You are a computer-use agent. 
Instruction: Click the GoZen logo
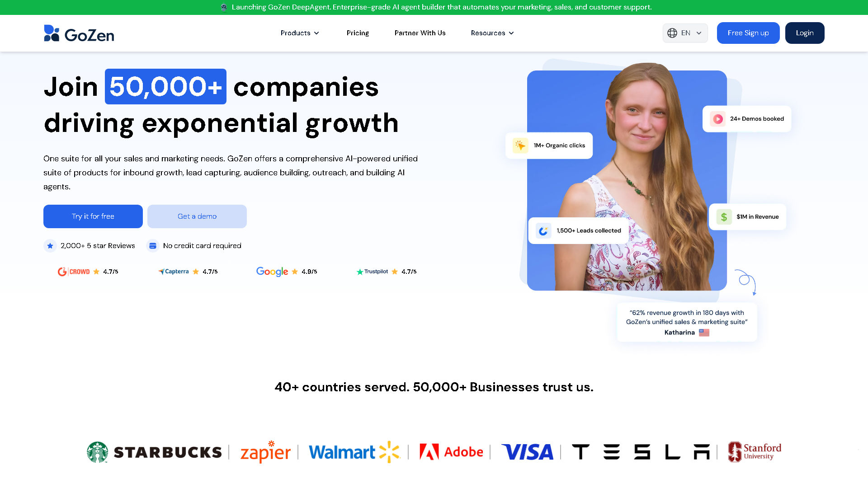coord(79,33)
